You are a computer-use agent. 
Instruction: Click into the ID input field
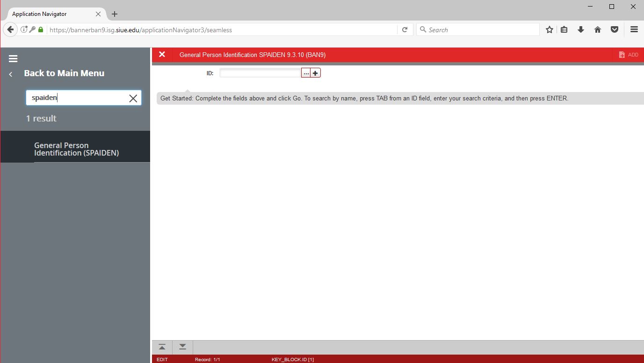coord(260,73)
